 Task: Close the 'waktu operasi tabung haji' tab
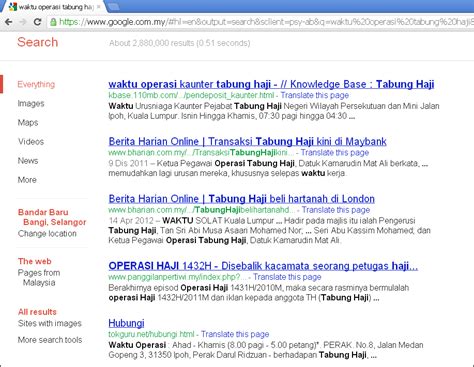[x=98, y=7]
